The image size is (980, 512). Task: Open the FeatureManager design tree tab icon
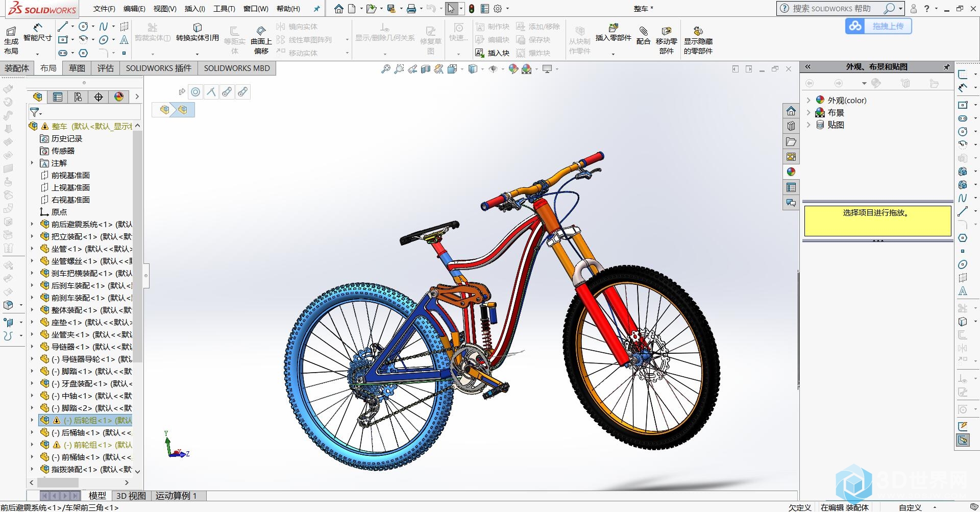tap(37, 97)
